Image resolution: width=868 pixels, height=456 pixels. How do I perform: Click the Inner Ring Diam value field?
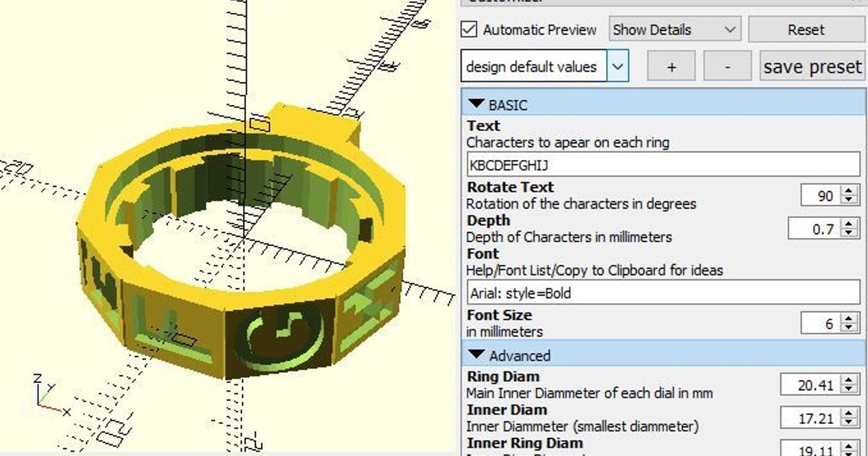tap(810, 449)
